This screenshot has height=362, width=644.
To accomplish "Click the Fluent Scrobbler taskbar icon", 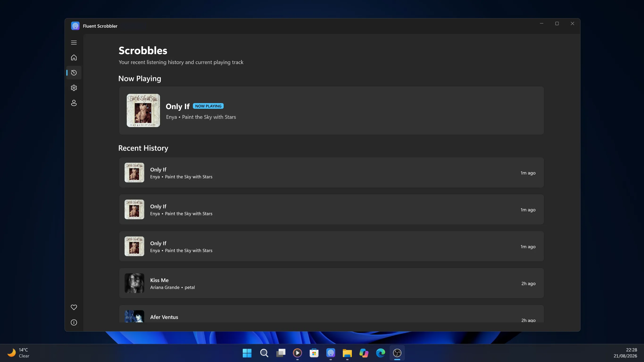I will [x=331, y=353].
